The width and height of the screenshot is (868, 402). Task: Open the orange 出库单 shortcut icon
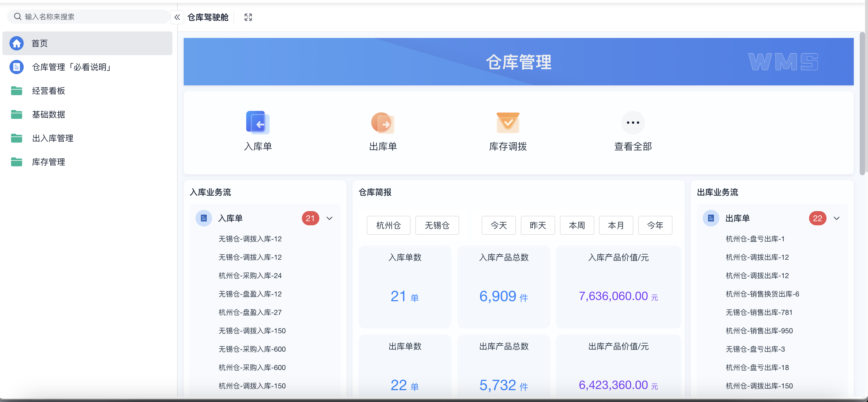coord(383,123)
